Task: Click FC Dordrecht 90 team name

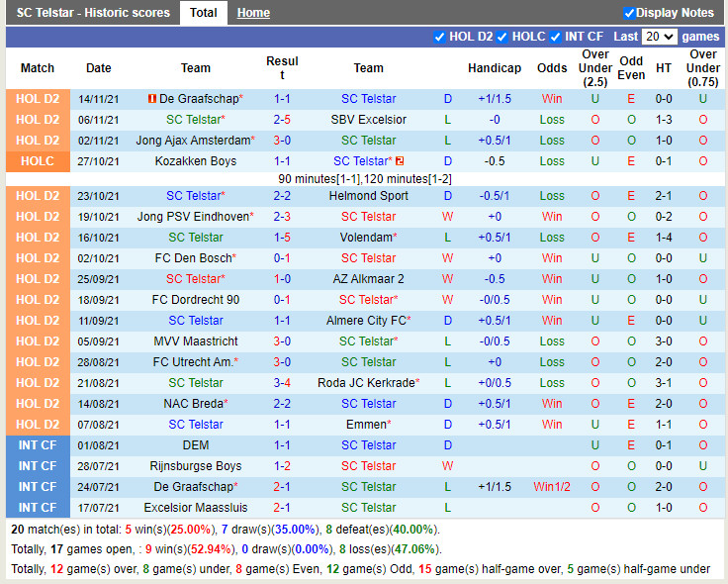Action: pos(196,300)
